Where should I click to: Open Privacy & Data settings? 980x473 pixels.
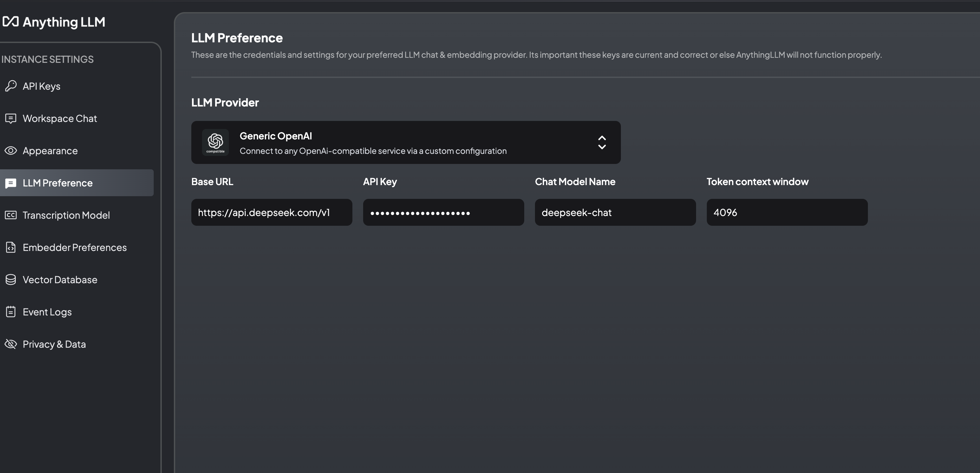pos(77,344)
